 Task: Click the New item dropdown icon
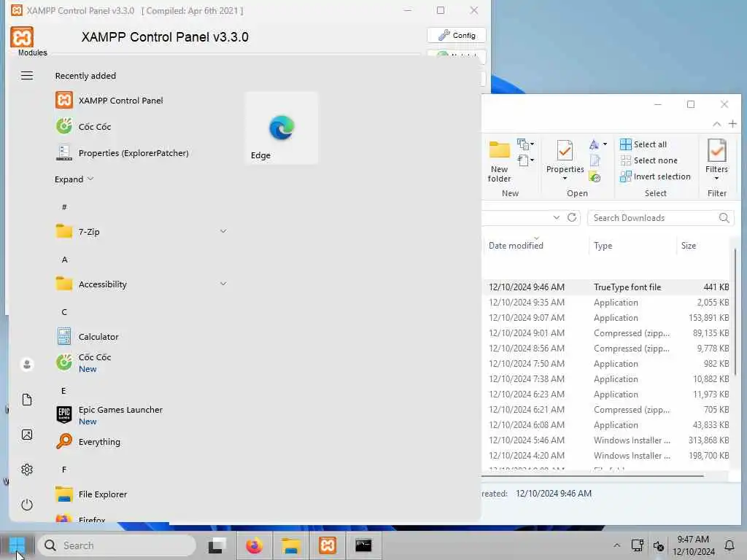coord(525,144)
